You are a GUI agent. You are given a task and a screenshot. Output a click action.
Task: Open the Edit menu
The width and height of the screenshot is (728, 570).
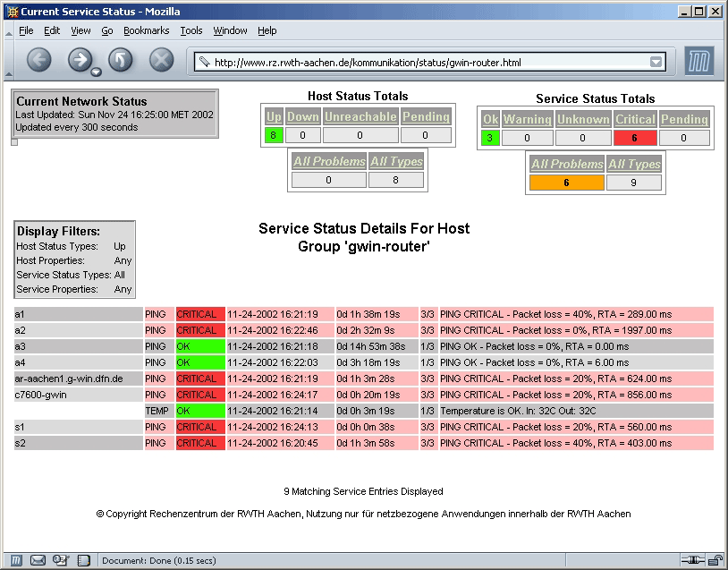(52, 30)
